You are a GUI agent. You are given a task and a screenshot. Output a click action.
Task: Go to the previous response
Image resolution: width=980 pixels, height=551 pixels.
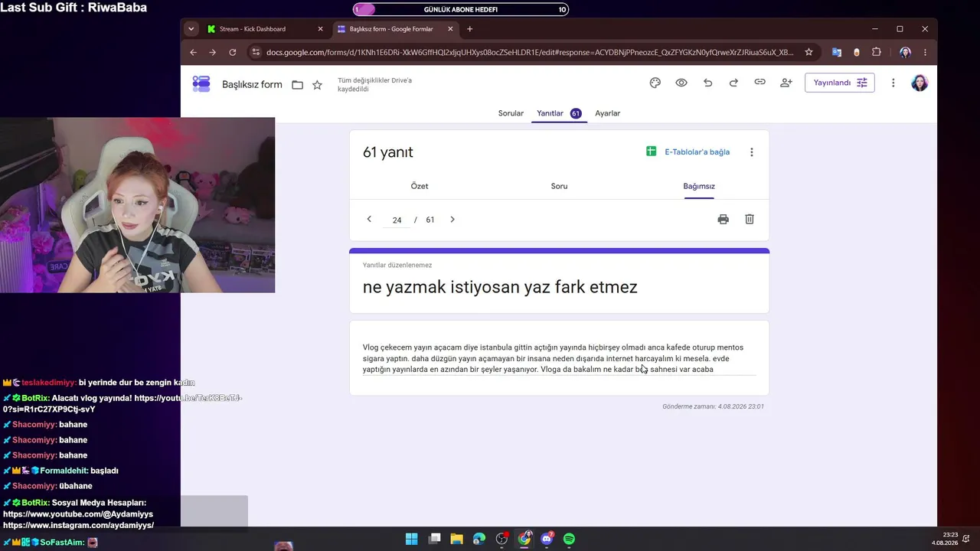click(x=369, y=219)
